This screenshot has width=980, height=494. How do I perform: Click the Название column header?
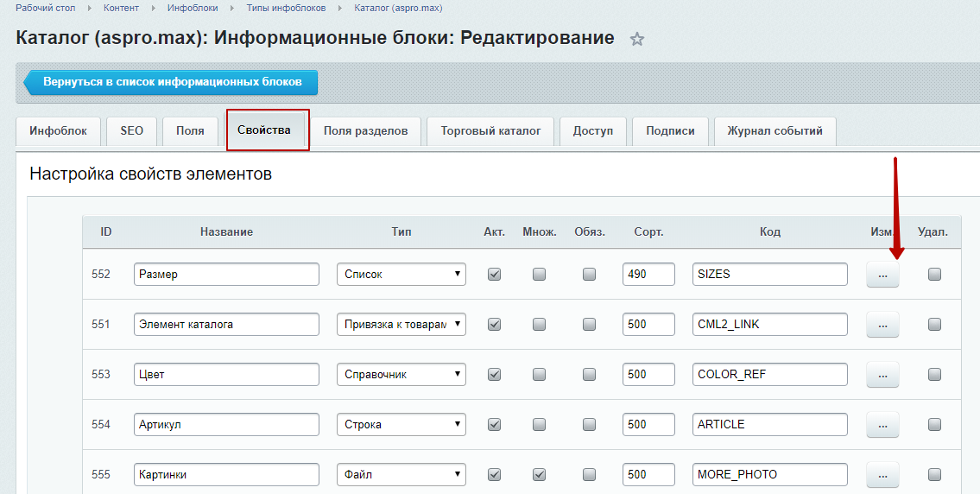226,232
